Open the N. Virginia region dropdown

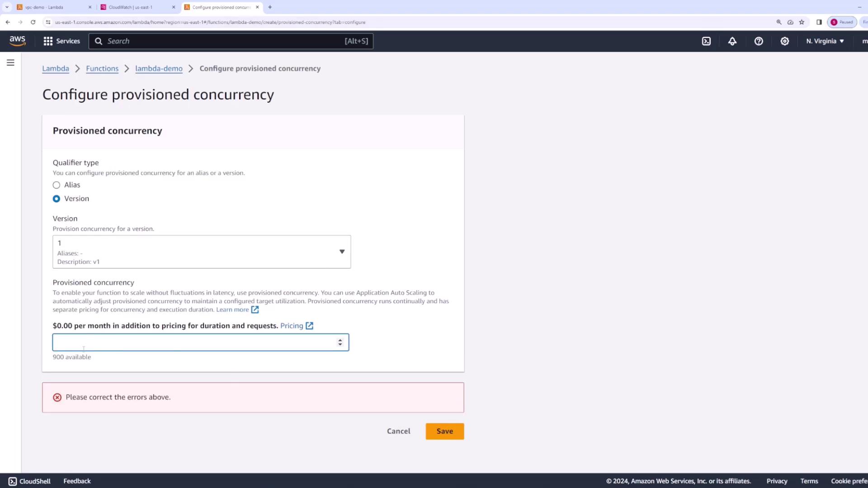click(825, 41)
